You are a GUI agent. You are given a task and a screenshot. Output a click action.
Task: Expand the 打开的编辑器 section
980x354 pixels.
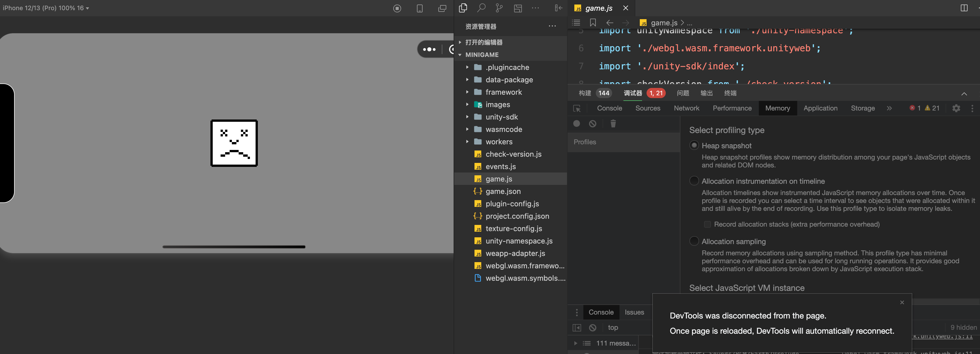pos(484,42)
